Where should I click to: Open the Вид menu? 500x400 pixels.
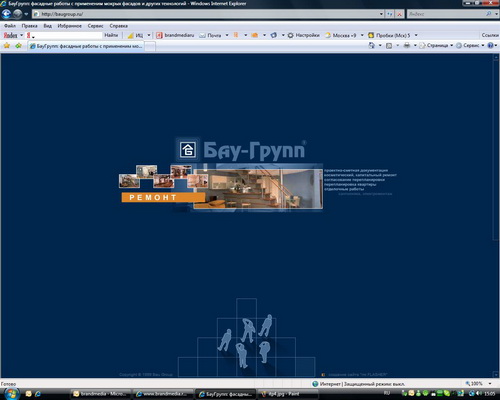coord(47,26)
